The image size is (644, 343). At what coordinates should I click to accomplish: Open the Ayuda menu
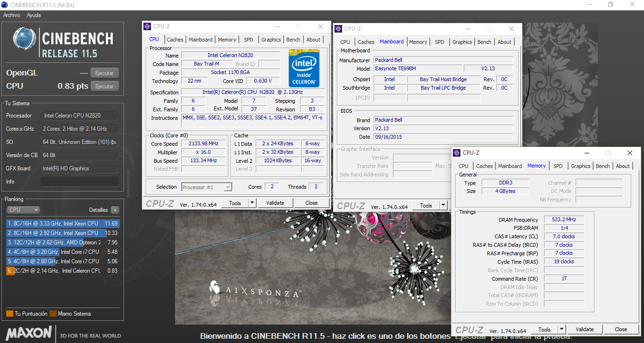point(33,15)
